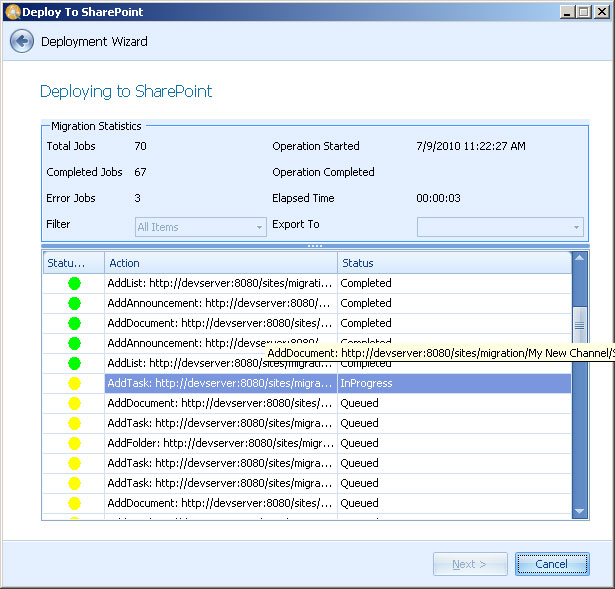
Task: Click the vertical scrollbar thumb in jobs list
Action: [x=580, y=325]
